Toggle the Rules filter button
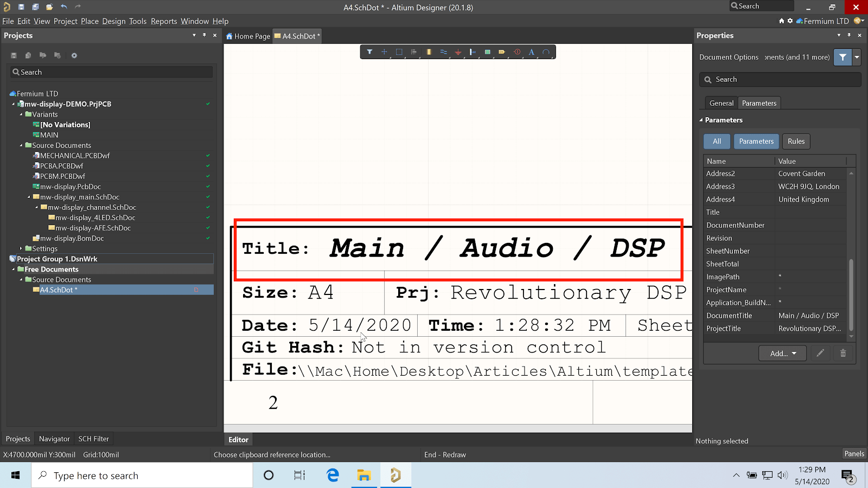The height and width of the screenshot is (488, 868). point(796,142)
